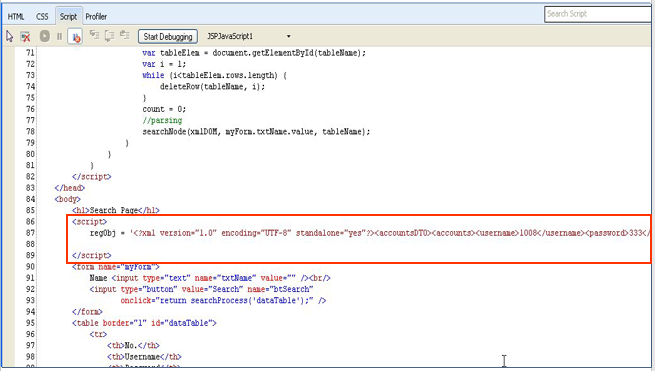Click the 'regObj =' XML string line
The height and width of the screenshot is (371, 655).
[x=370, y=233]
